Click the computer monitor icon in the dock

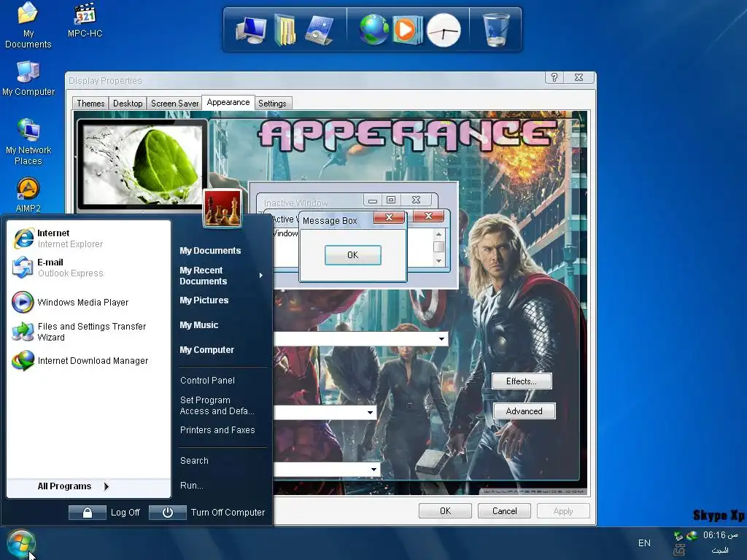point(251,31)
